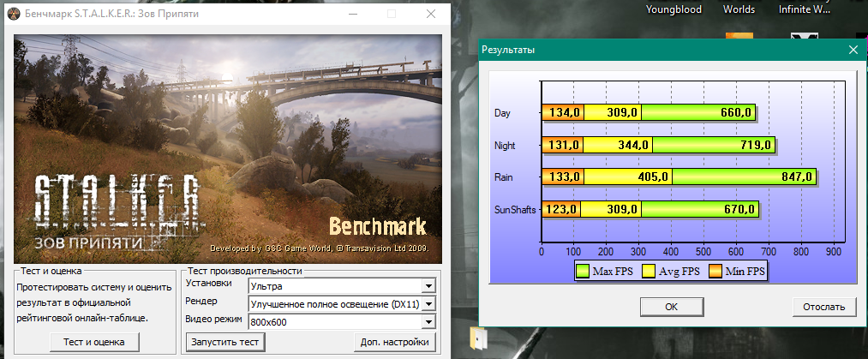Click the SunShafts minimum value 123,0
The height and width of the screenshot is (359, 868).
click(561, 210)
